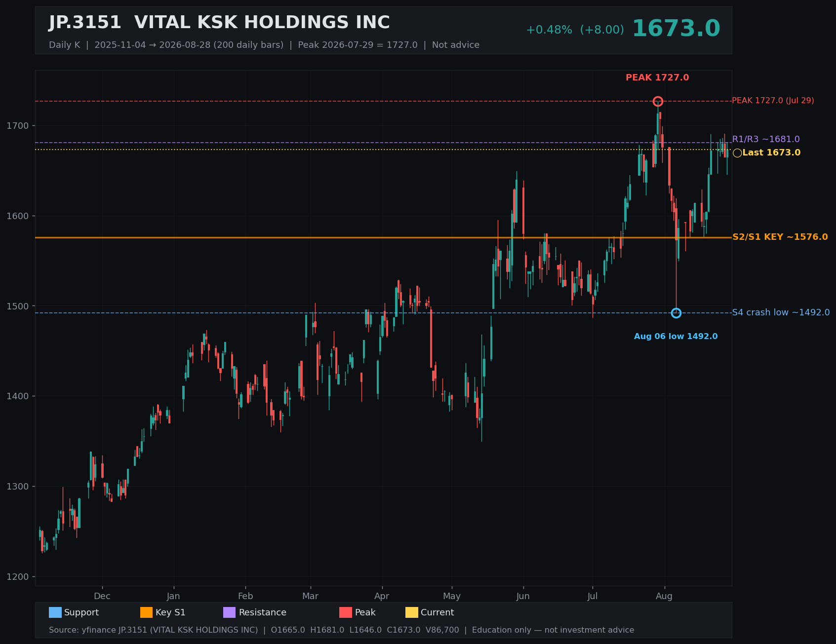836x644 pixels.
Task: Click the "Resistance" legend label
Action: tap(263, 612)
